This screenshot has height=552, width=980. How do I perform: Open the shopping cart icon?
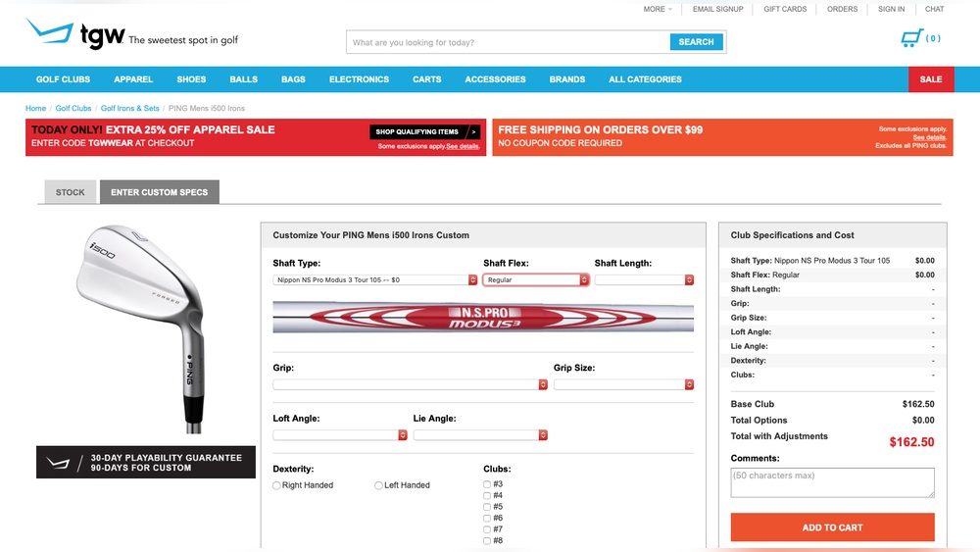tap(911, 38)
